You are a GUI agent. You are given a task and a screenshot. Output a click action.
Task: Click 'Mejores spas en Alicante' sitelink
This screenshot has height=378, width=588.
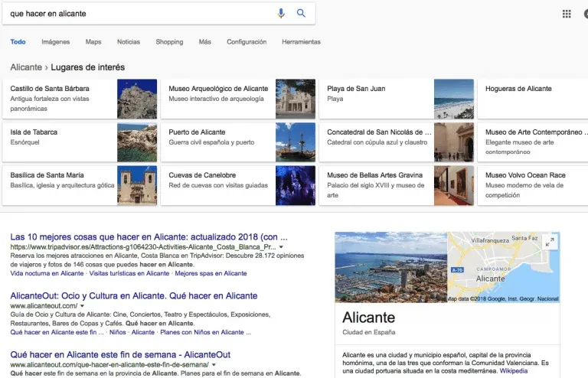(211, 273)
